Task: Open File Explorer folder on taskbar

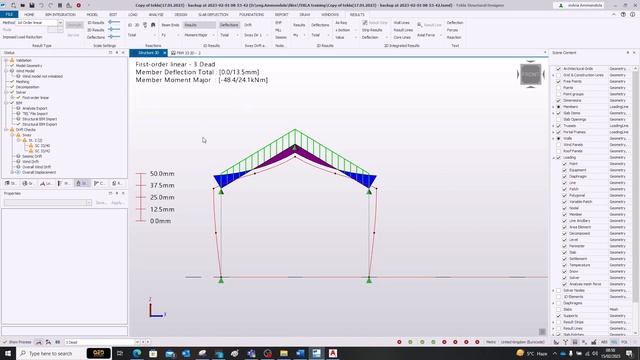Action: pos(284,353)
